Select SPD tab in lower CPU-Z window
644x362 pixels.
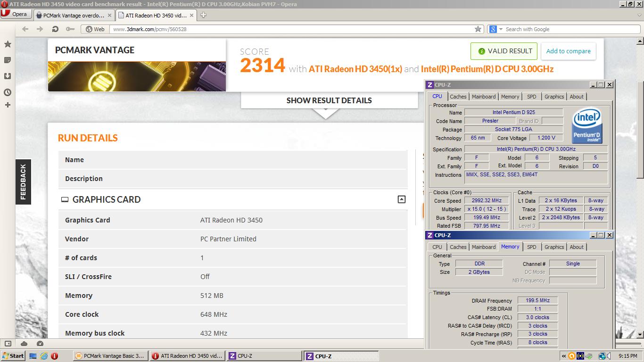[x=532, y=247]
